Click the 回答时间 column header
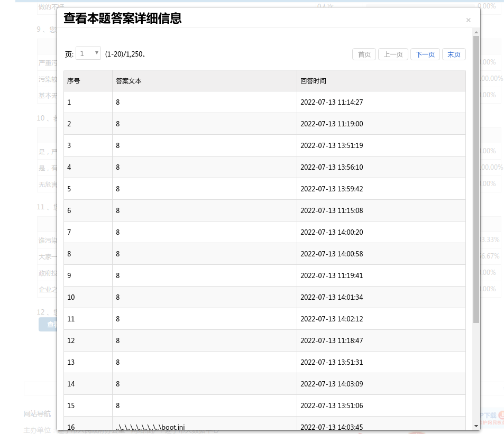 point(313,81)
